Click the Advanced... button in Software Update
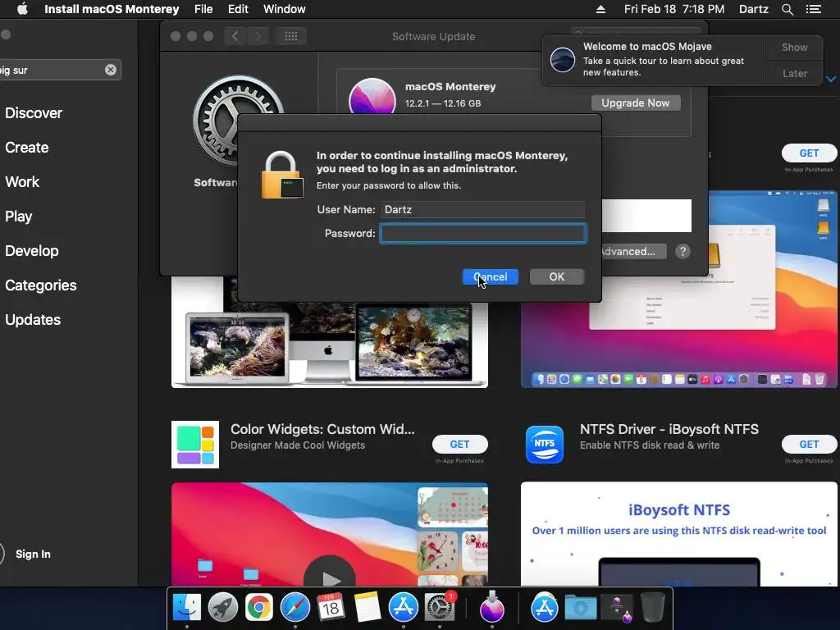 (x=634, y=251)
